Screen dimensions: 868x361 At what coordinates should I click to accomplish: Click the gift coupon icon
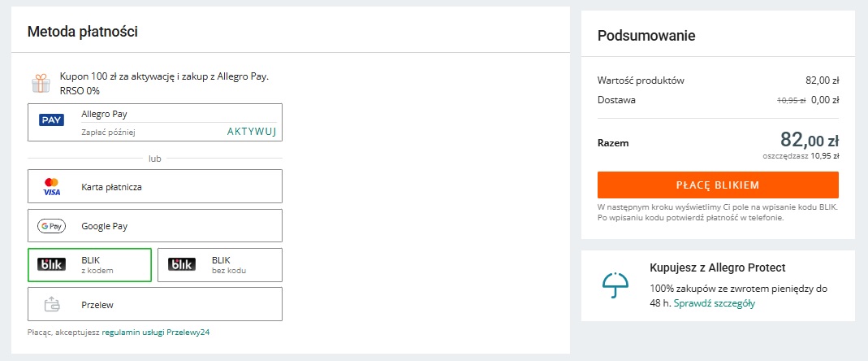(40, 83)
